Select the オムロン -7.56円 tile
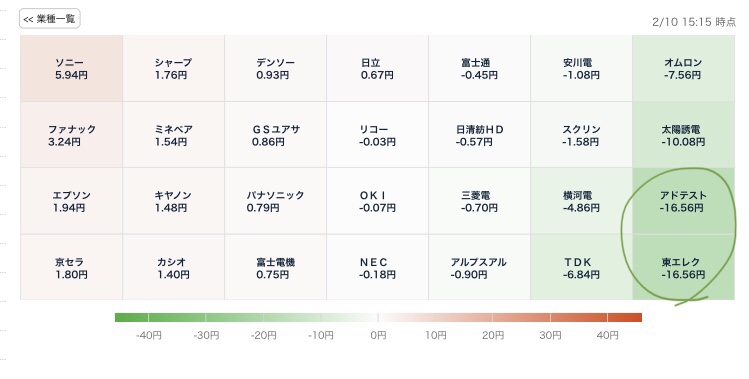Viewport: 749px width, 379px height. coord(683,68)
